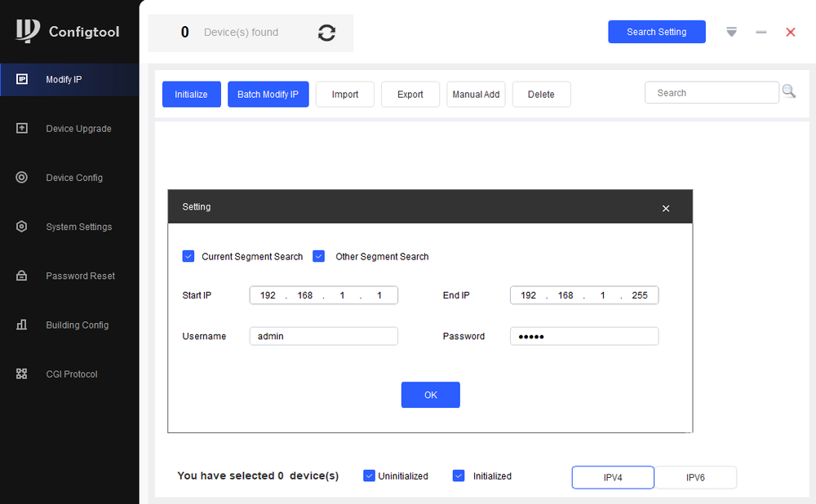
Task: Toggle the Uninitialized filter checkbox
Action: (x=369, y=475)
